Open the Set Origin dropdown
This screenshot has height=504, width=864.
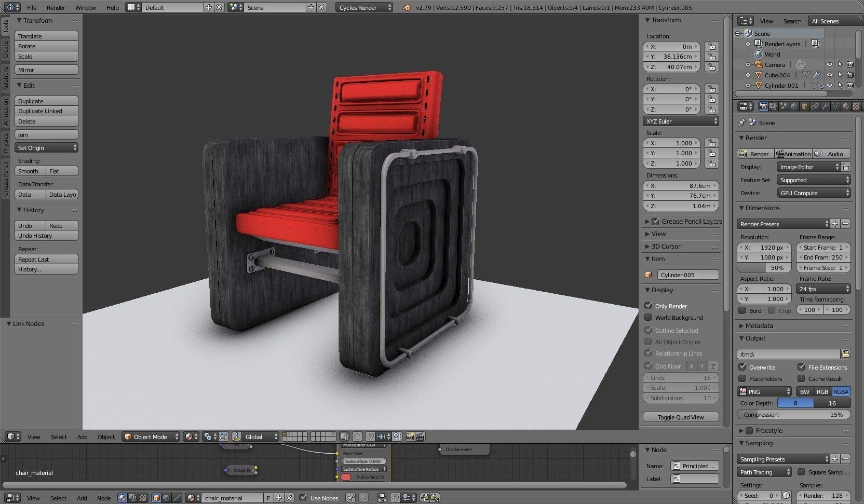[x=46, y=147]
